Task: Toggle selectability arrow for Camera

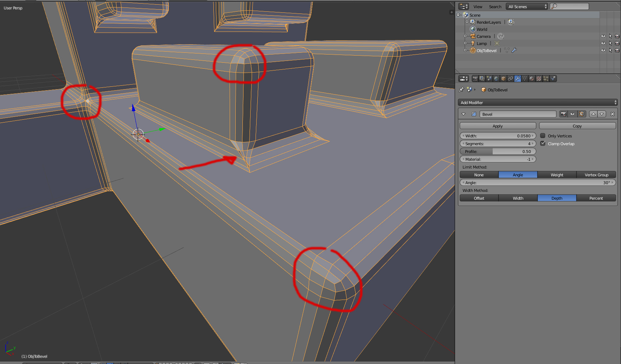Action: tap(610, 36)
